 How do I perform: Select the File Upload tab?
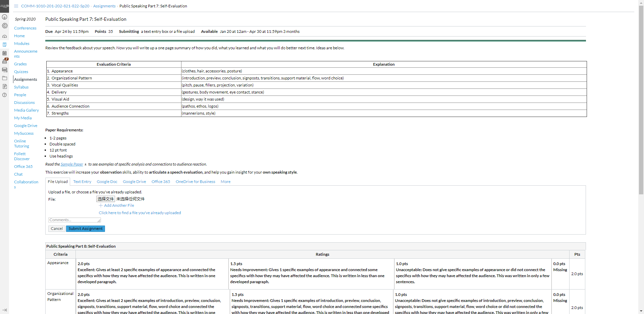[58, 182]
